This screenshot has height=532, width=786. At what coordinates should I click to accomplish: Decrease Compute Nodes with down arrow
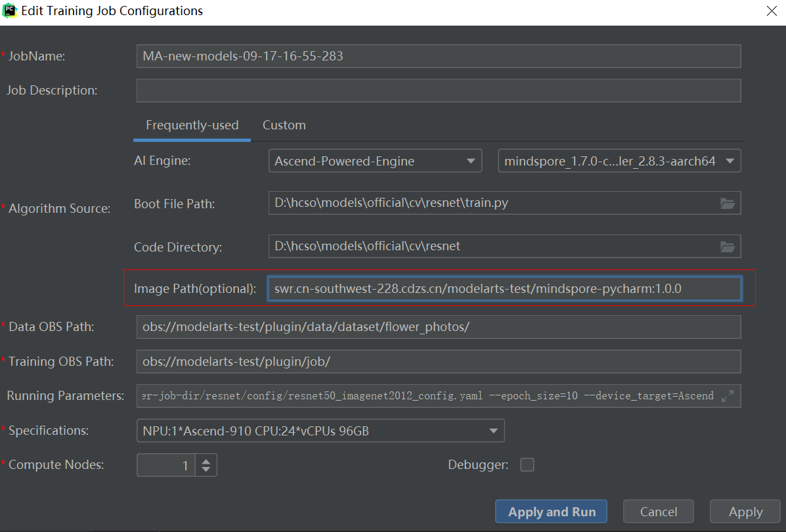click(x=206, y=470)
